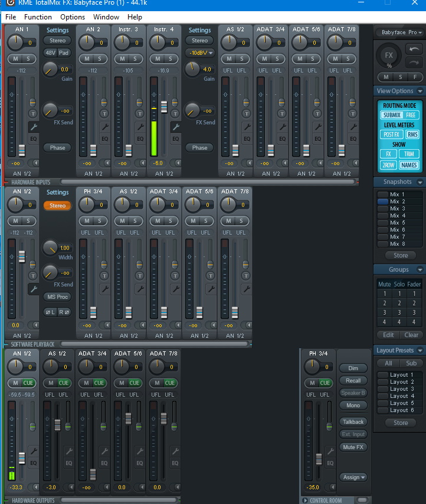Viewport: 426px width, 504px height.
Task: Open the -10dBV level dropdown
Action: click(x=199, y=52)
